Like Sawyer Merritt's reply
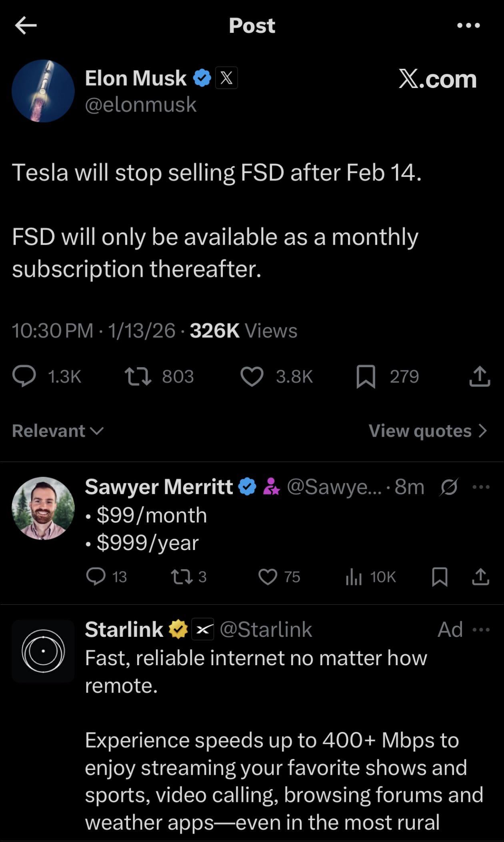 point(268,577)
